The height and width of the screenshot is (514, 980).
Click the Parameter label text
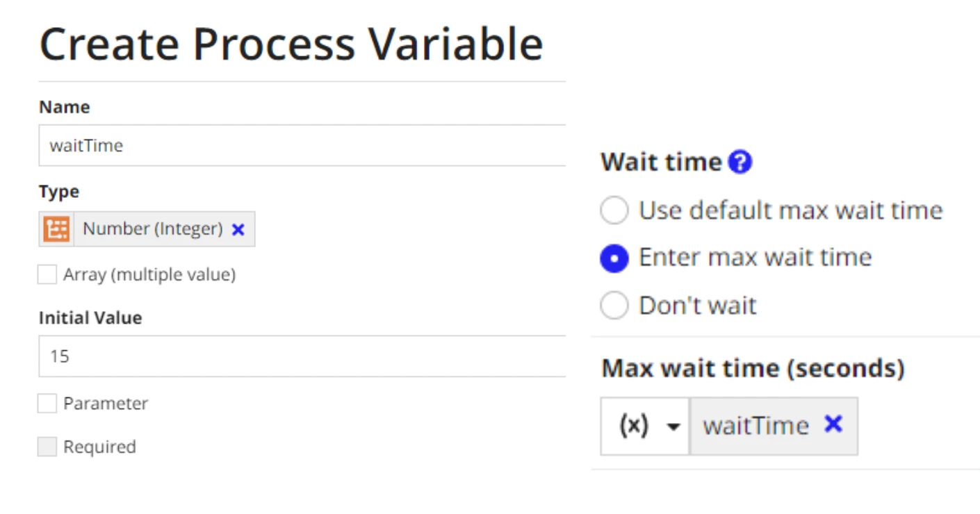click(106, 404)
